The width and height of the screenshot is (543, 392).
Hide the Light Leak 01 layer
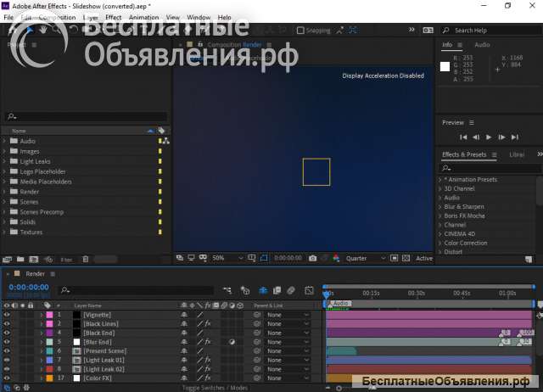[7, 360]
